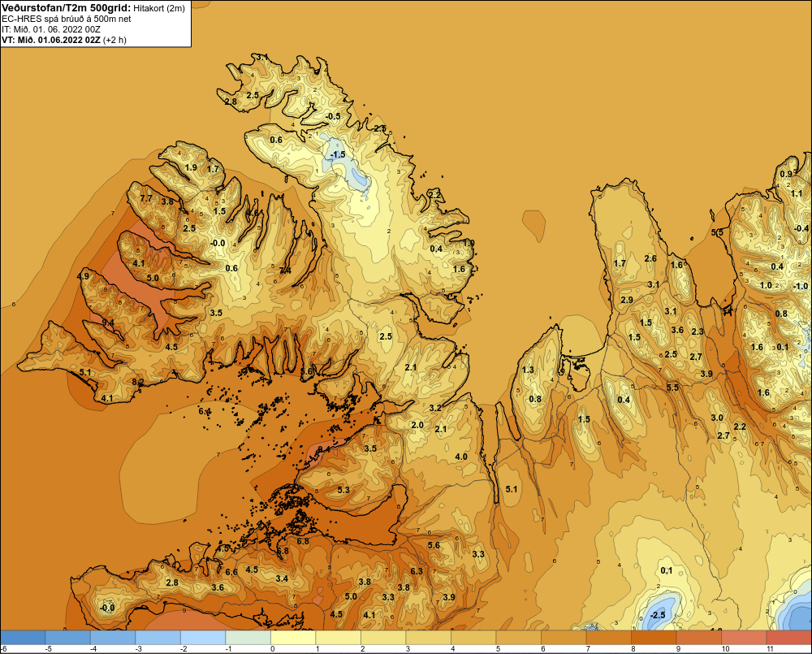This screenshot has width=812, height=654.
Task: Click the '4.9' temperature value
Action: click(83, 276)
